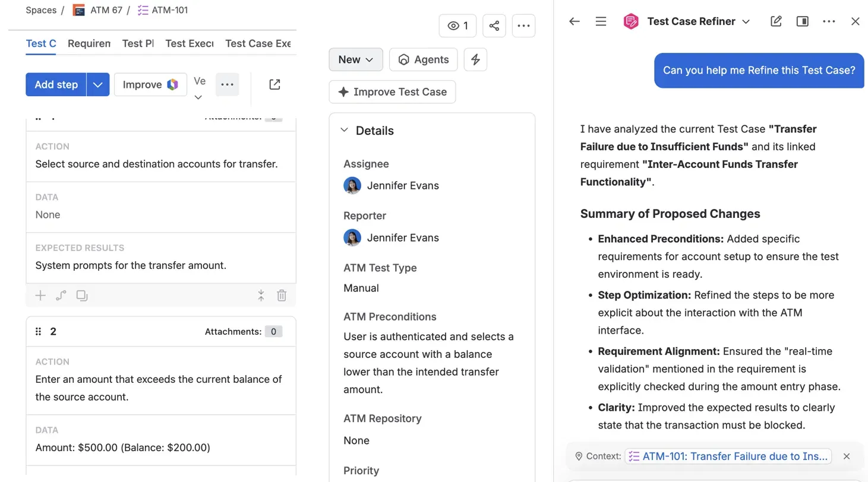Click the Agents button
868x482 pixels.
pyautogui.click(x=423, y=59)
